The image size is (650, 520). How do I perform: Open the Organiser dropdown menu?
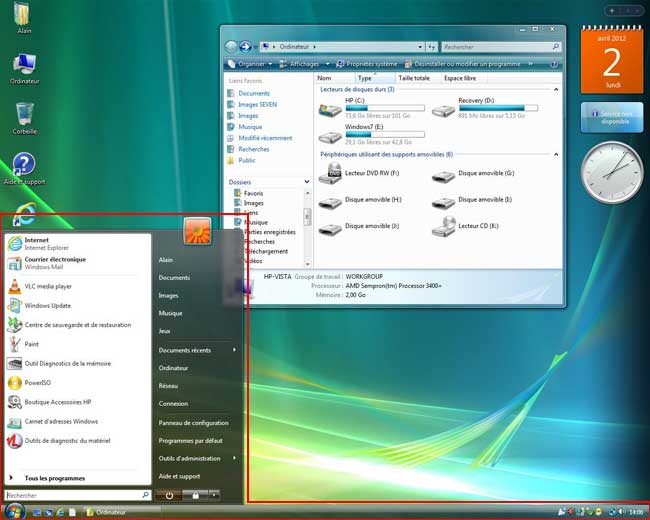250,64
